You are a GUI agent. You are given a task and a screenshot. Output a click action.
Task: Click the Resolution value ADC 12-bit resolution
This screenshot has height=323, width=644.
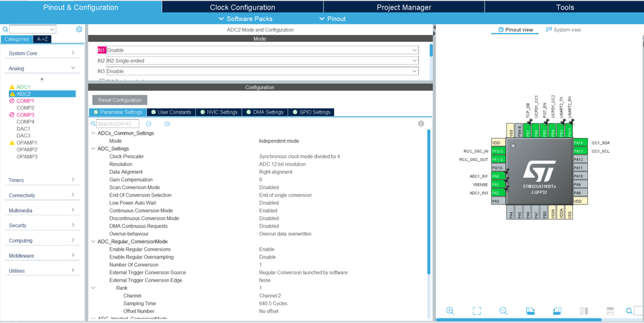click(282, 164)
